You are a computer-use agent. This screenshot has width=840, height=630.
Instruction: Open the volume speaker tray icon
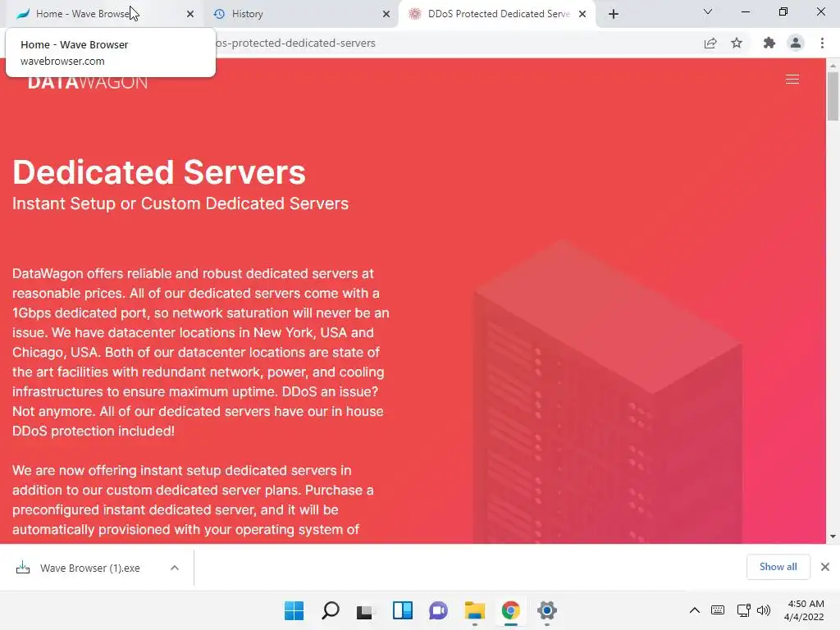[764, 610]
